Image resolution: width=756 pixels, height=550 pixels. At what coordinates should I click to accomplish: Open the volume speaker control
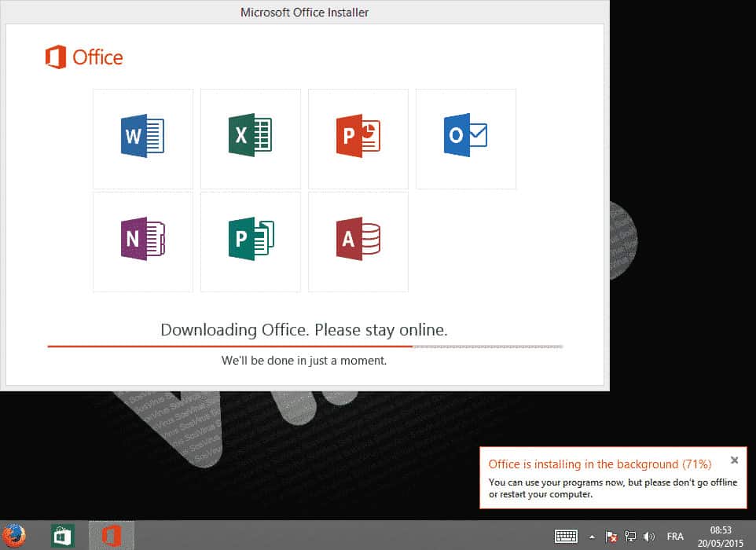pos(649,537)
